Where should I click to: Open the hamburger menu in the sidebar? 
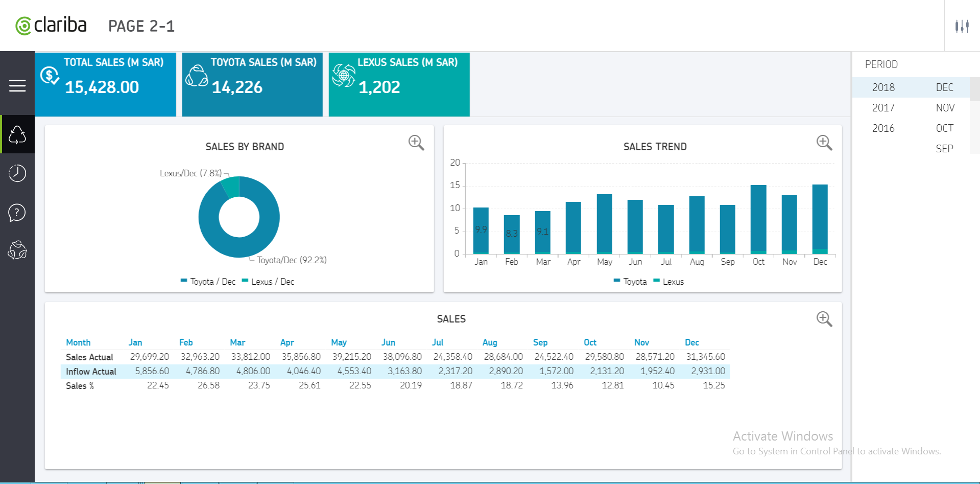click(17, 86)
